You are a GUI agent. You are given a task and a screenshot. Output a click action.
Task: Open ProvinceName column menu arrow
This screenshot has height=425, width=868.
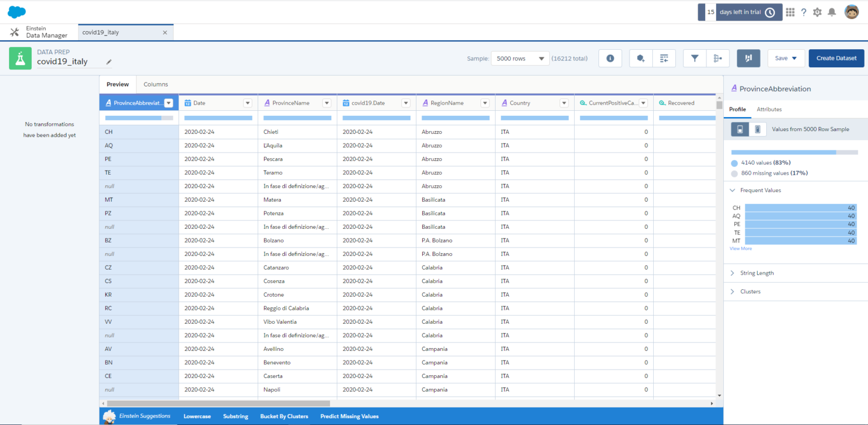tap(327, 103)
